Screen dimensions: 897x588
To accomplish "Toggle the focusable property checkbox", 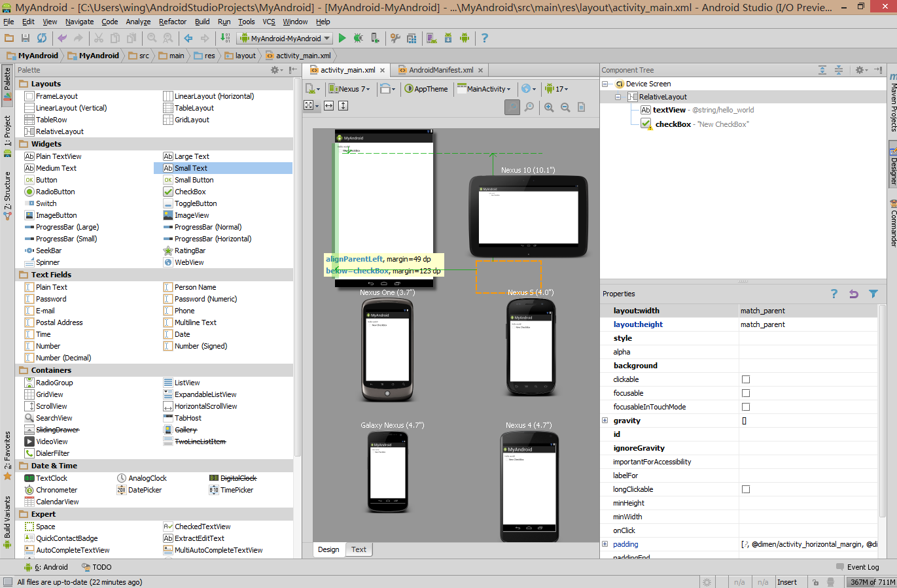I will (x=746, y=393).
